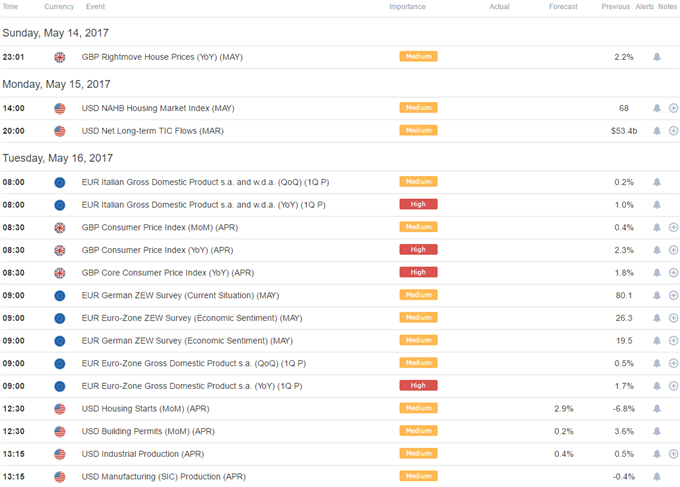
Task: Add note for German ZEW Current Situation
Action: [673, 295]
